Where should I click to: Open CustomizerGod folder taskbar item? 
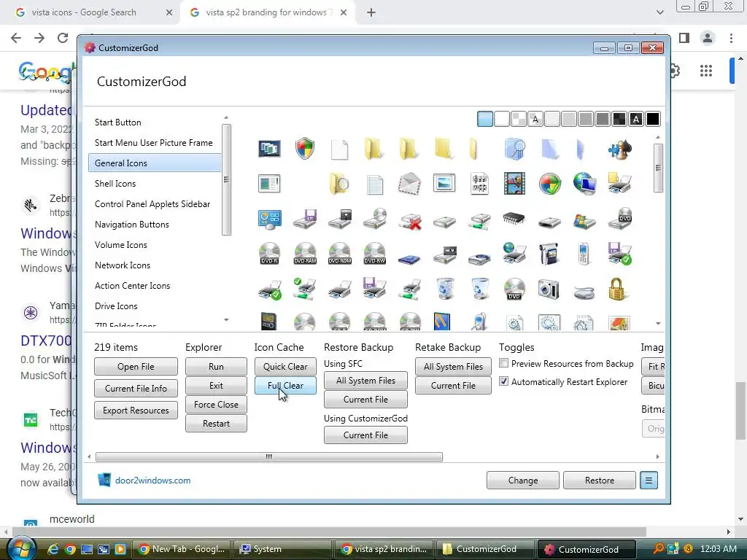[485, 549]
